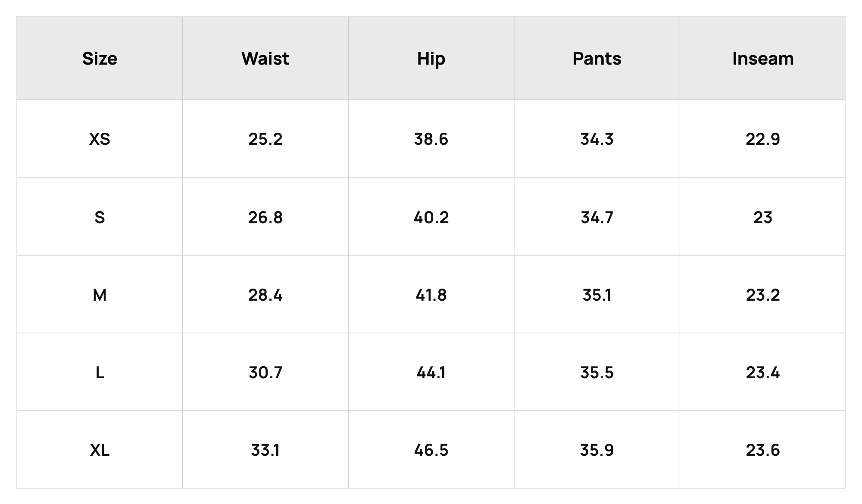The height and width of the screenshot is (504, 862).
Task: Select the XS inseam value 22.9
Action: 763,139
